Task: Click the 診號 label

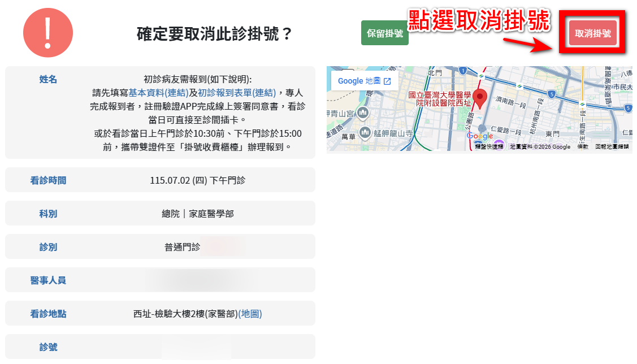Action: click(48, 347)
